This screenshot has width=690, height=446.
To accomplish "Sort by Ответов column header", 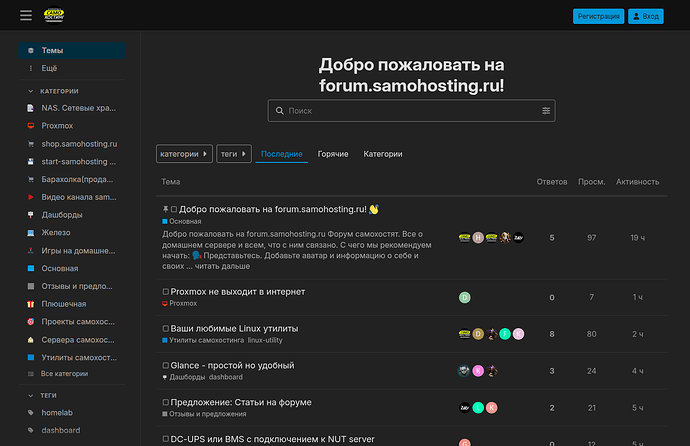I will pos(552,182).
